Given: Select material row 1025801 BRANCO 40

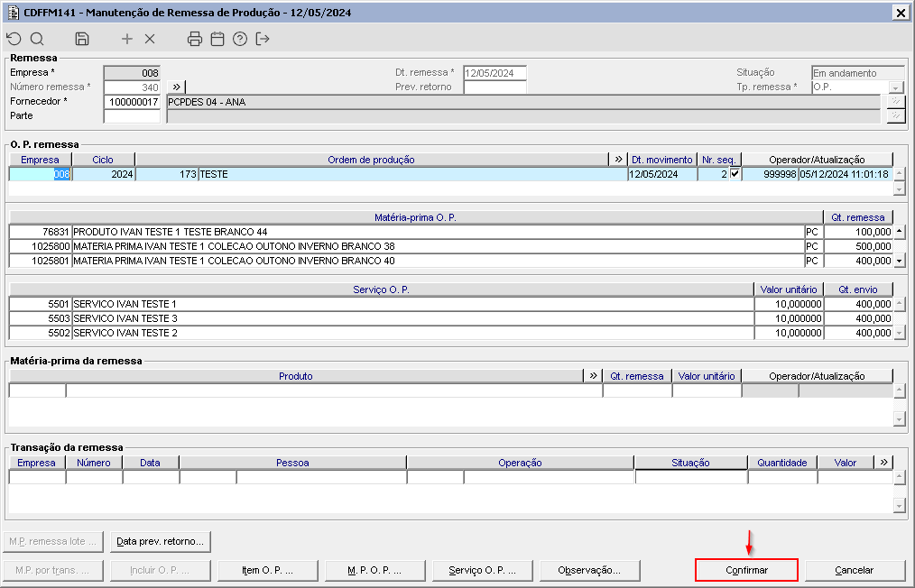Looking at the screenshot, I should coord(450,261).
